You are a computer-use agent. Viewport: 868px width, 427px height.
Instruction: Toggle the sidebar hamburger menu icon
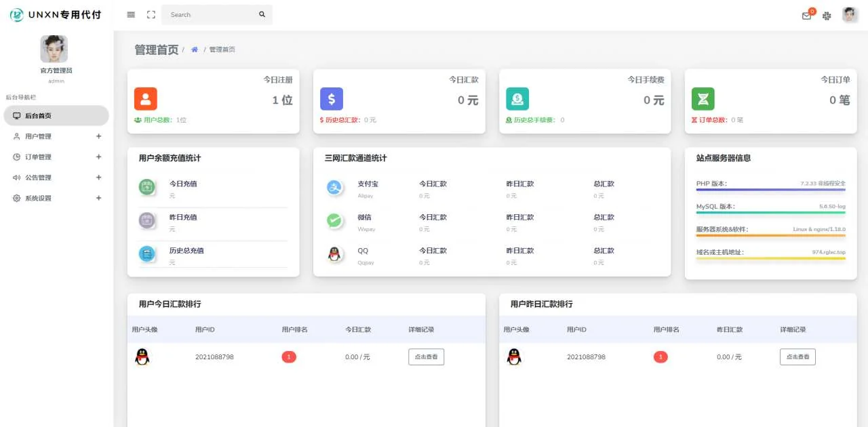130,14
